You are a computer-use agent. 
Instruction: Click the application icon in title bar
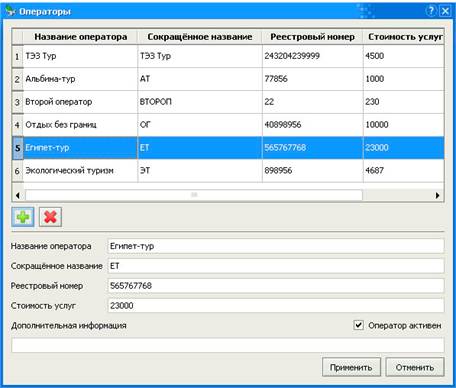pos(11,11)
